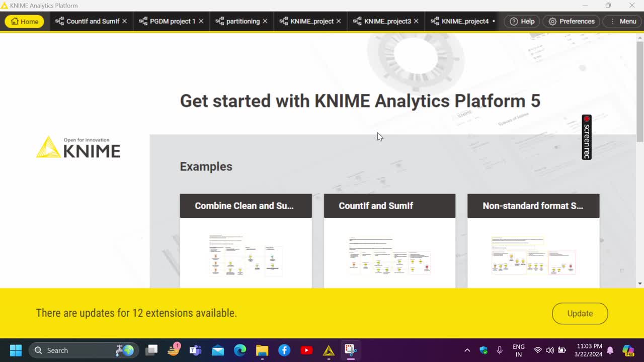This screenshot has width=644, height=362.
Task: Click the KNIME icon on the taskbar
Action: 329,350
